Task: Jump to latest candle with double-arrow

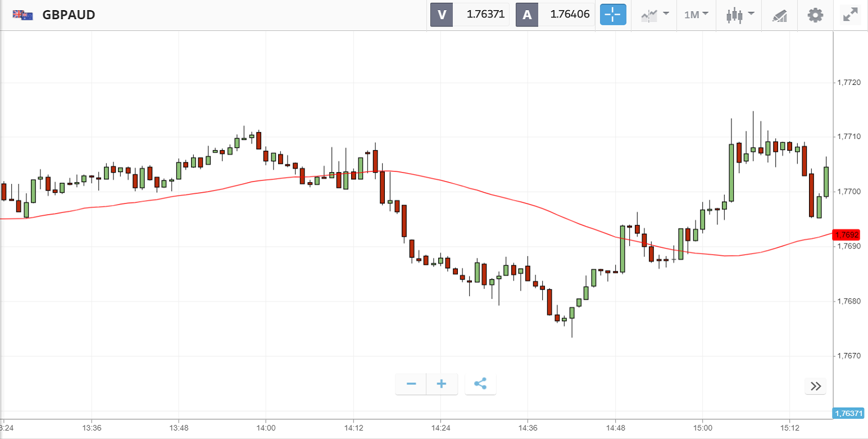Action: click(x=816, y=386)
